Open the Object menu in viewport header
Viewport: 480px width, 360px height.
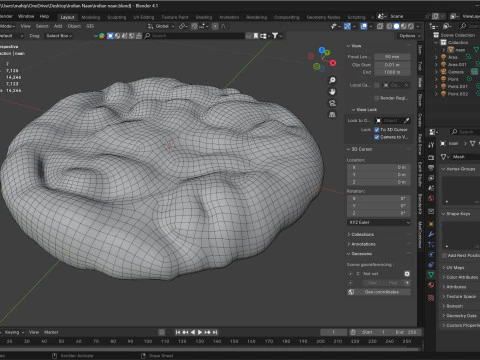click(x=74, y=26)
